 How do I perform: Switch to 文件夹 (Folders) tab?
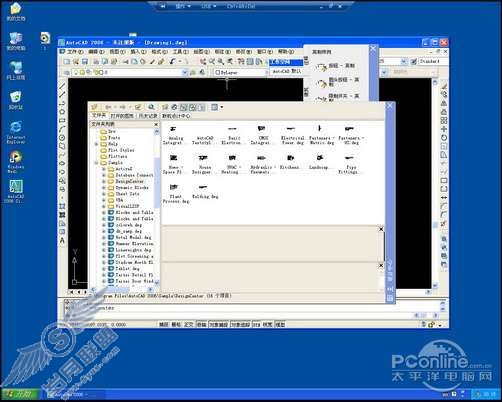coord(99,116)
